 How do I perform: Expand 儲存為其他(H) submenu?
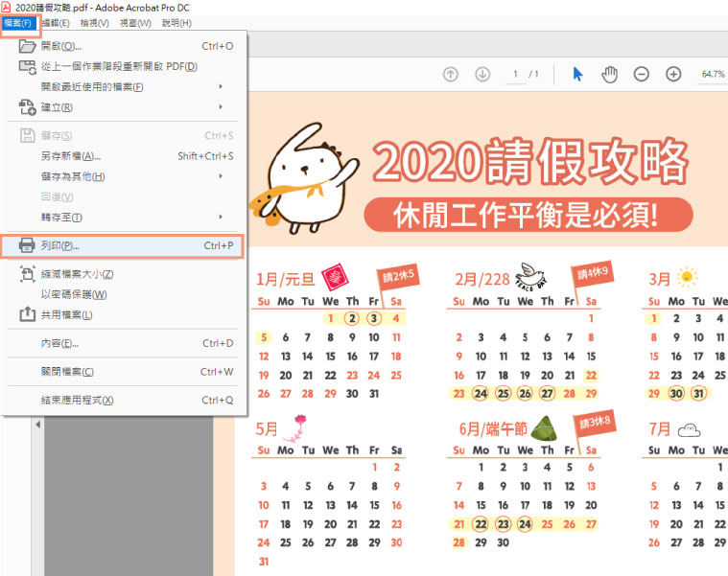(x=123, y=176)
